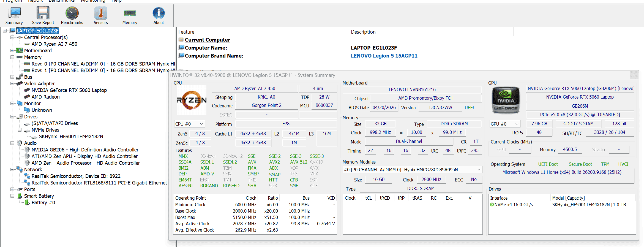Click the Memory node icon in tree
The width and height of the screenshot is (644, 247).
20,57
